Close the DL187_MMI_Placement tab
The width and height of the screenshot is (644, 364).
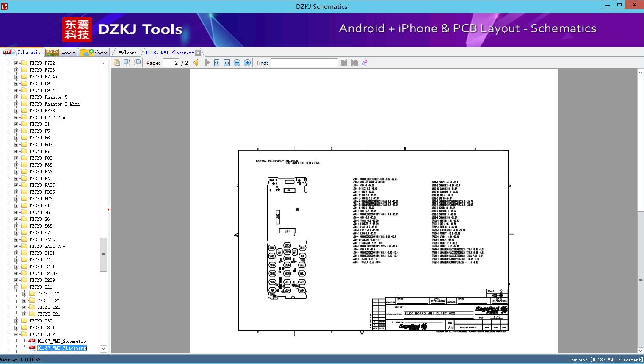(198, 53)
